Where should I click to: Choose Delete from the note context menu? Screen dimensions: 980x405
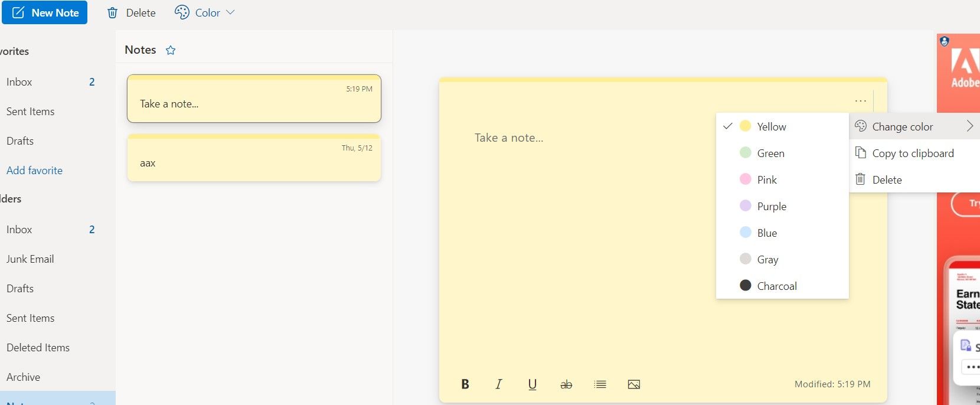914,179
